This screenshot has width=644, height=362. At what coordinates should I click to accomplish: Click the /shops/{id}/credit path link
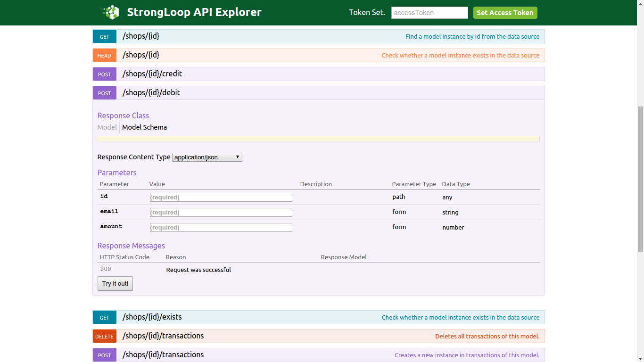pyautogui.click(x=152, y=74)
